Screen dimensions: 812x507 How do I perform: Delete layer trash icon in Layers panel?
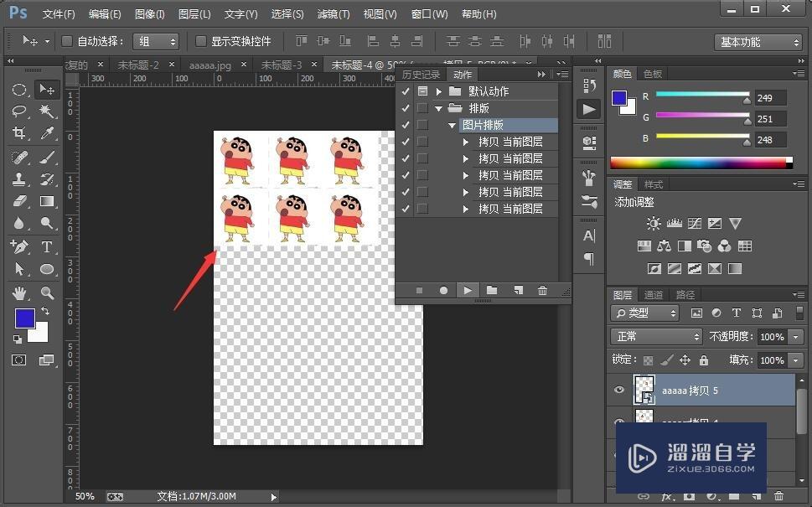tap(778, 496)
